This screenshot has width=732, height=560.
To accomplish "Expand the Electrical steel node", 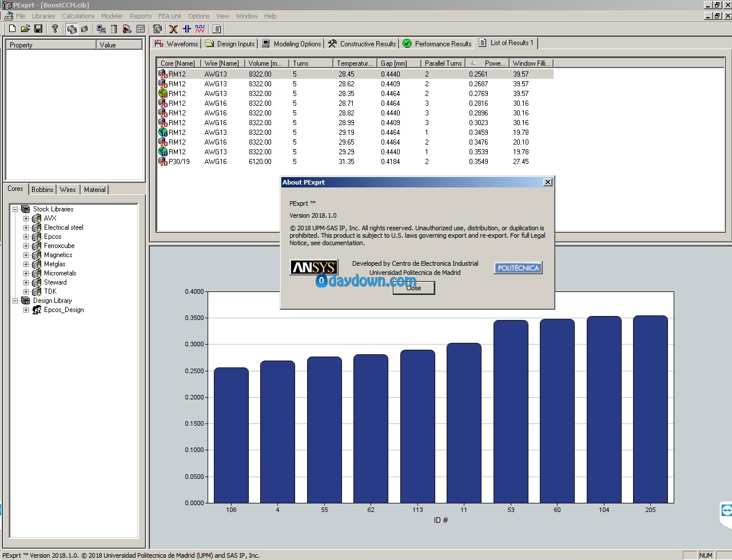I will coord(26,227).
